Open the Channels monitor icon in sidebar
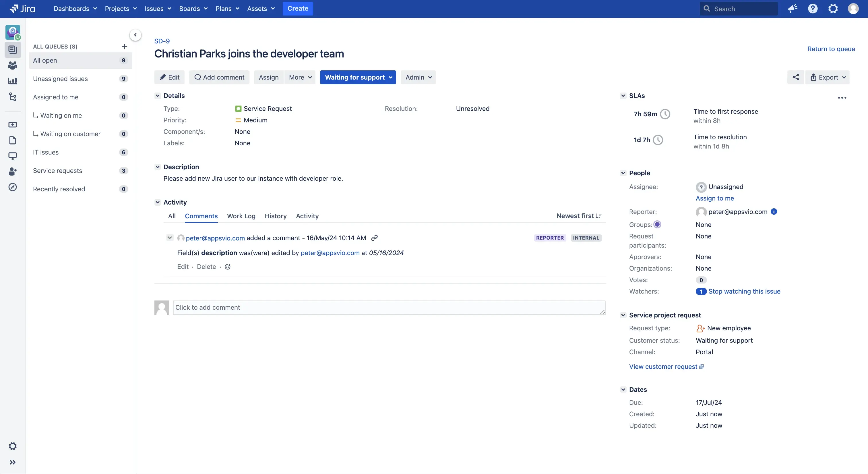The width and height of the screenshot is (868, 474). 12,156
